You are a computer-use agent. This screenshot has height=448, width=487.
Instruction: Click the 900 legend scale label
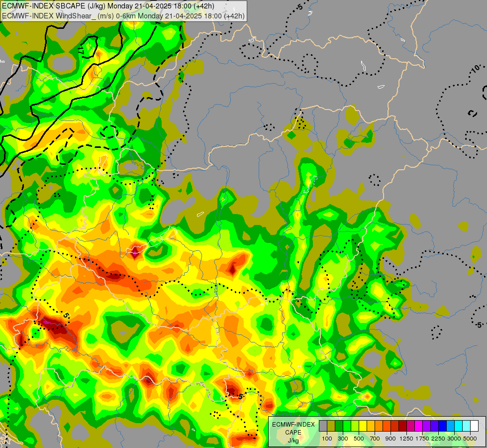point(390,439)
